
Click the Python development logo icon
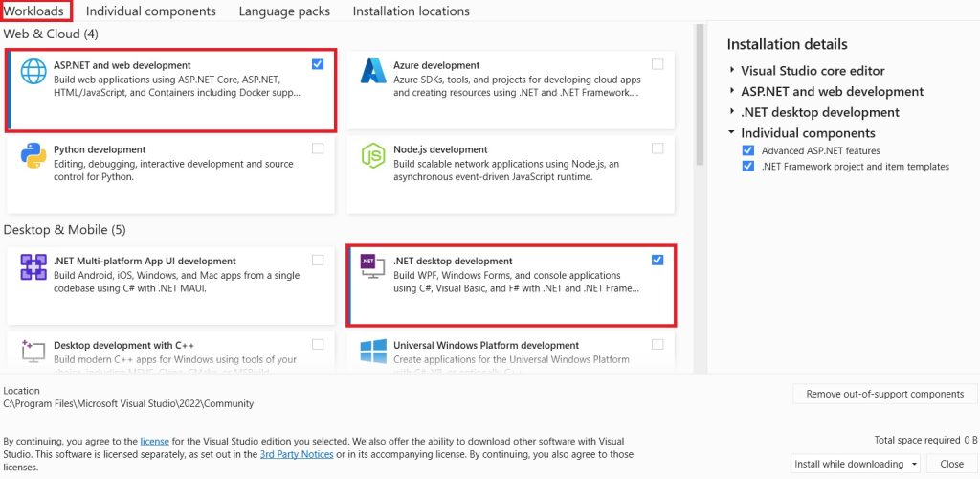click(33, 156)
